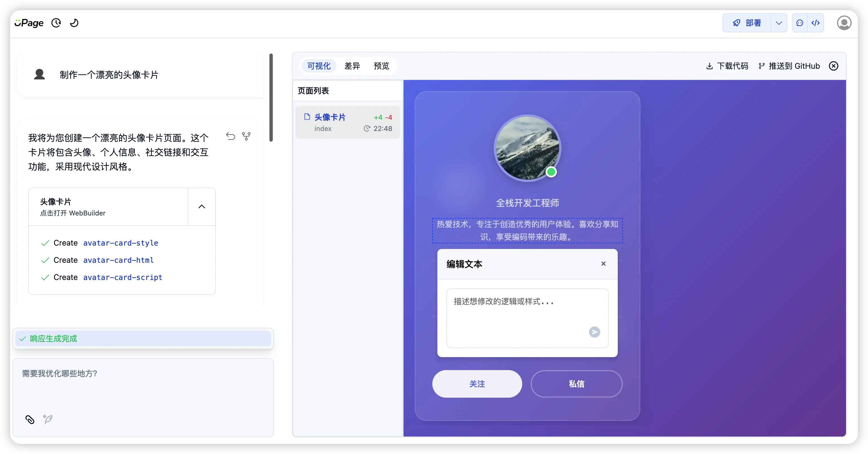
Task: Click the send arrow in edit dialog
Action: [594, 332]
